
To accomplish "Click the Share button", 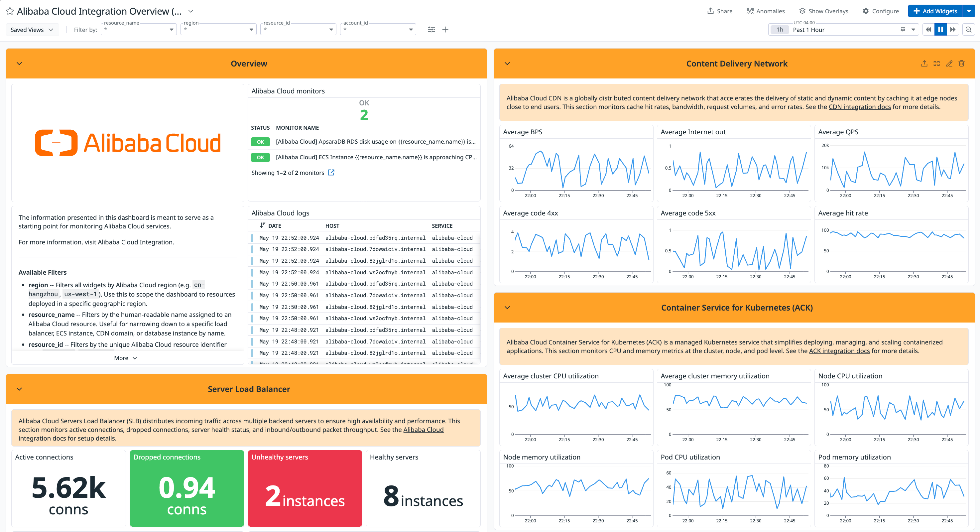I will pos(719,11).
